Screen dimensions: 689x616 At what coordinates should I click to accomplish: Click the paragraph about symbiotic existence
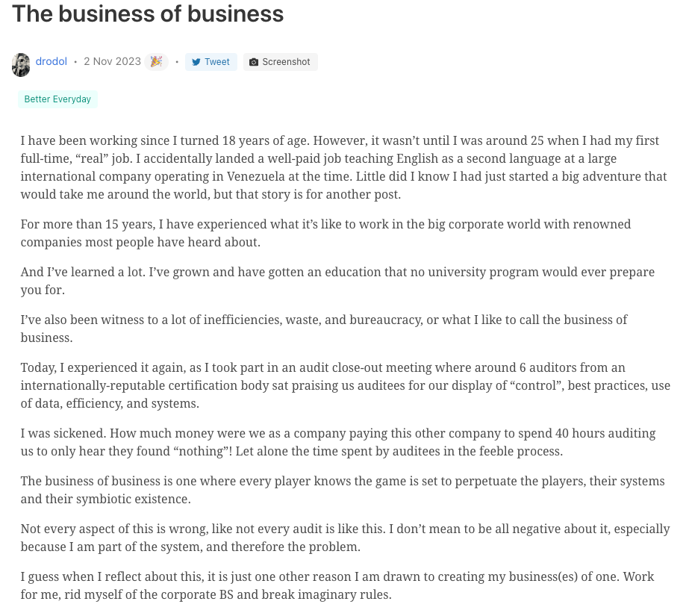coord(343,490)
